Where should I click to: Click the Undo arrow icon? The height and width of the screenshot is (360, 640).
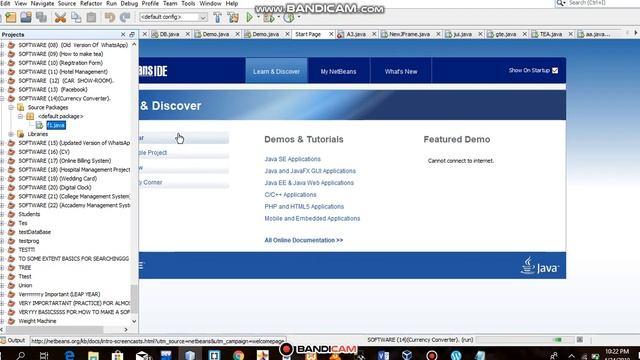click(109, 18)
